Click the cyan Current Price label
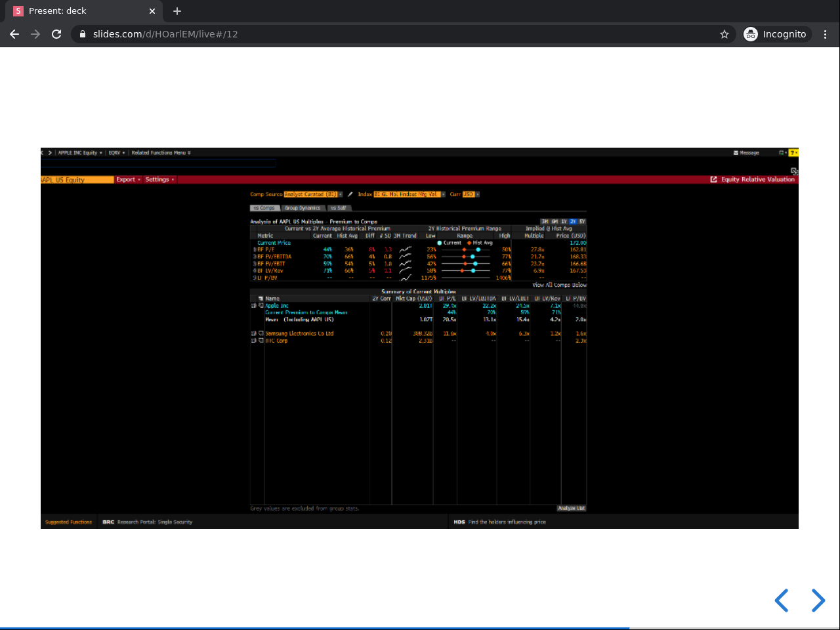 pos(274,243)
